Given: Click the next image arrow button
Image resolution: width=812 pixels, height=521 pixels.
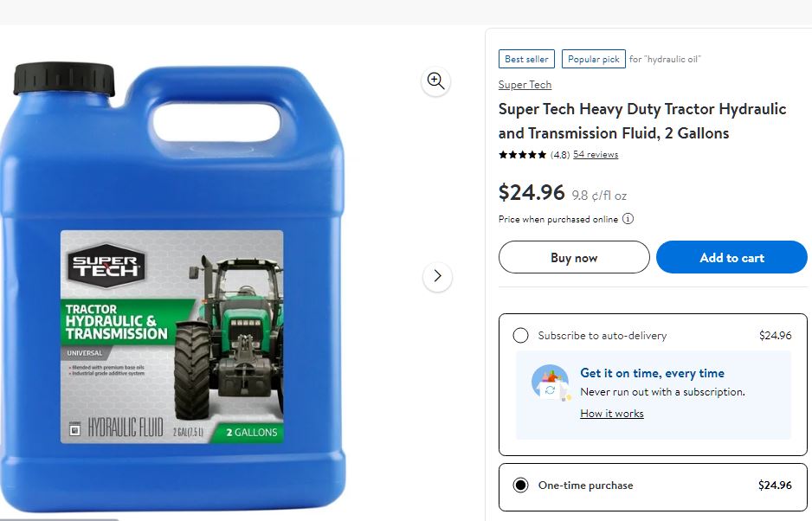Looking at the screenshot, I should pos(437,276).
